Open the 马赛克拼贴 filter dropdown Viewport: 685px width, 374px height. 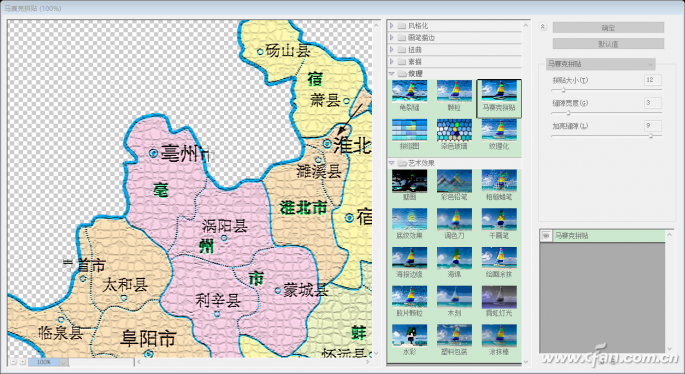pos(601,64)
